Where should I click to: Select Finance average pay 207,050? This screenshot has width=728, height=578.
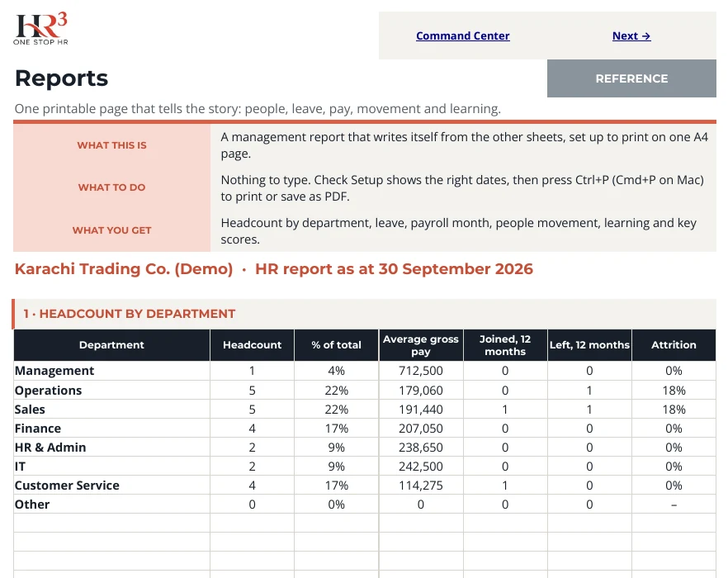pos(421,429)
